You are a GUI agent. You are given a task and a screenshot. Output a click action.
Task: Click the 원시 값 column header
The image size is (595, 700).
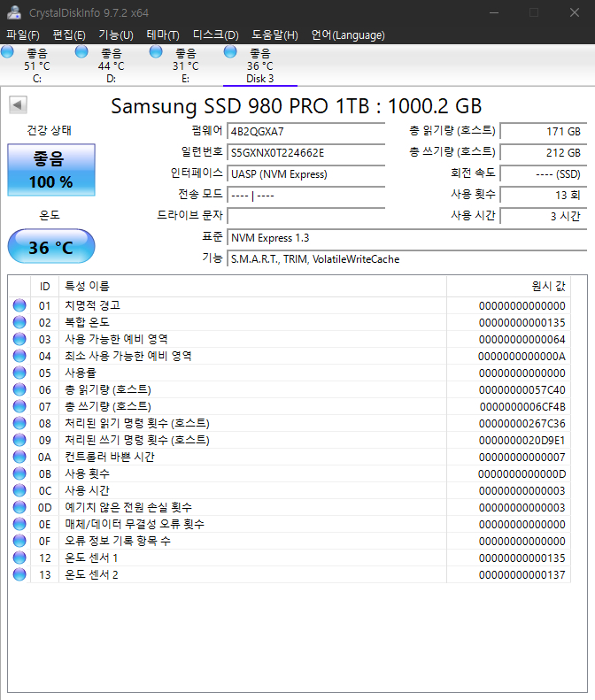[509, 286]
